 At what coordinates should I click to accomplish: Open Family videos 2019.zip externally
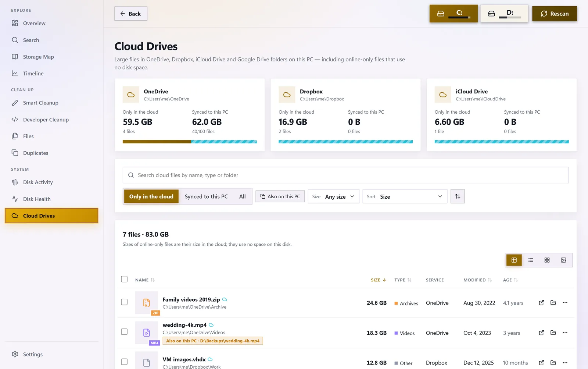pos(541,303)
